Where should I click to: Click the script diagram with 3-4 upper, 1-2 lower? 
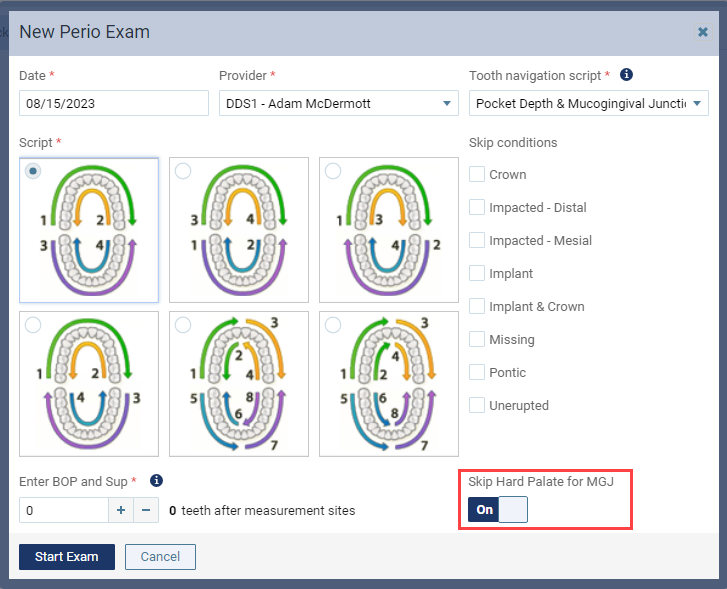pos(239,230)
